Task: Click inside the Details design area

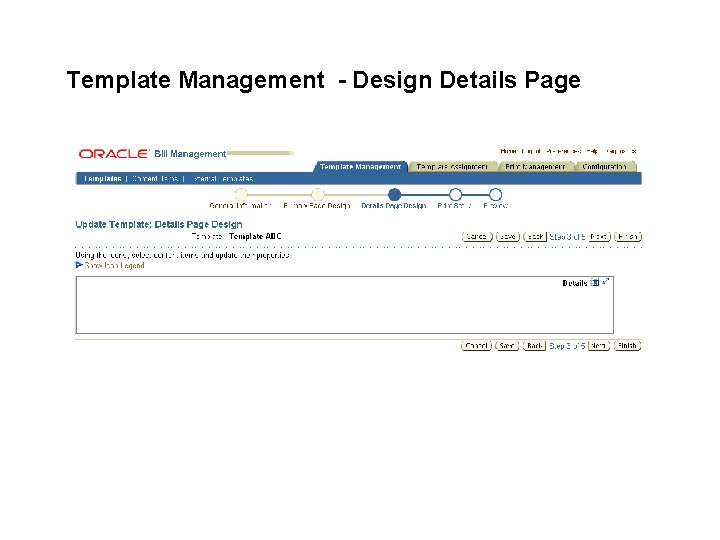Action: click(344, 305)
